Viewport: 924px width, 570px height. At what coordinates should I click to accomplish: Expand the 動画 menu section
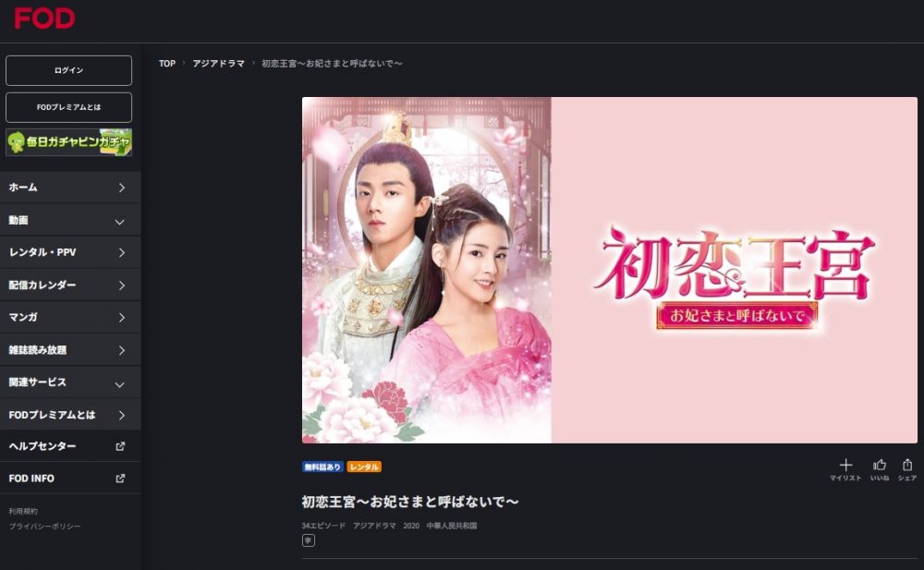click(70, 221)
